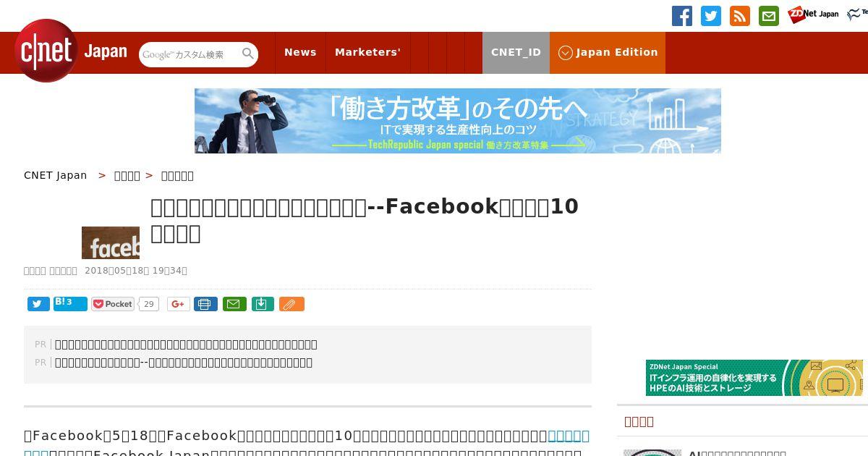Click the blue hyperlink in article paragraph

coord(569,436)
